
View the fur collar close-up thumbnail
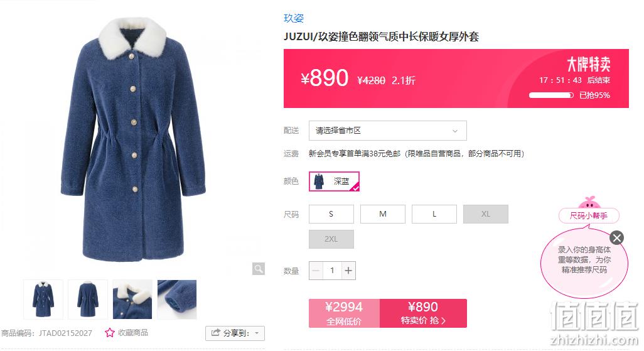pos(132,300)
